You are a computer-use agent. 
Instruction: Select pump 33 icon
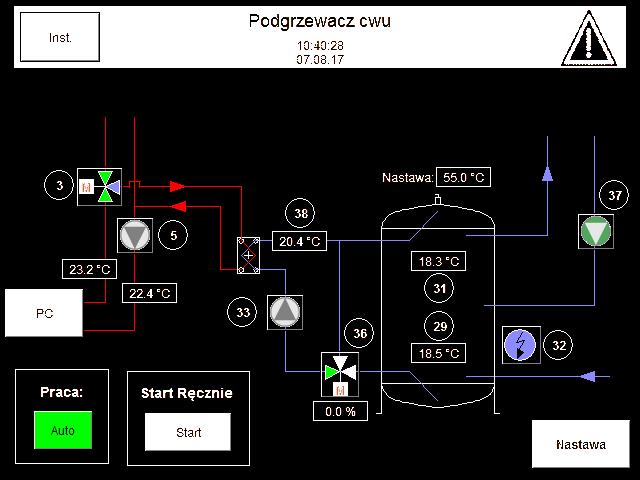285,312
